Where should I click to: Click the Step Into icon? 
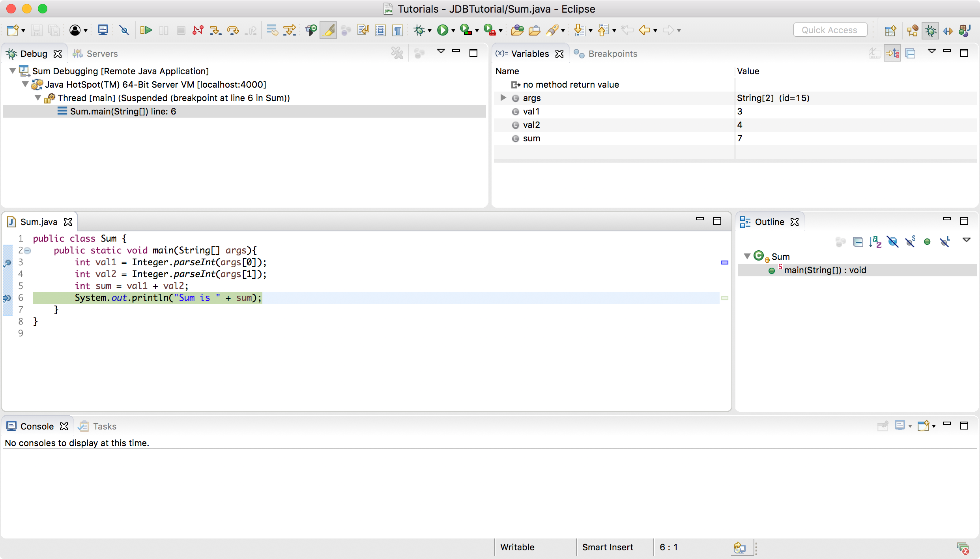point(215,30)
